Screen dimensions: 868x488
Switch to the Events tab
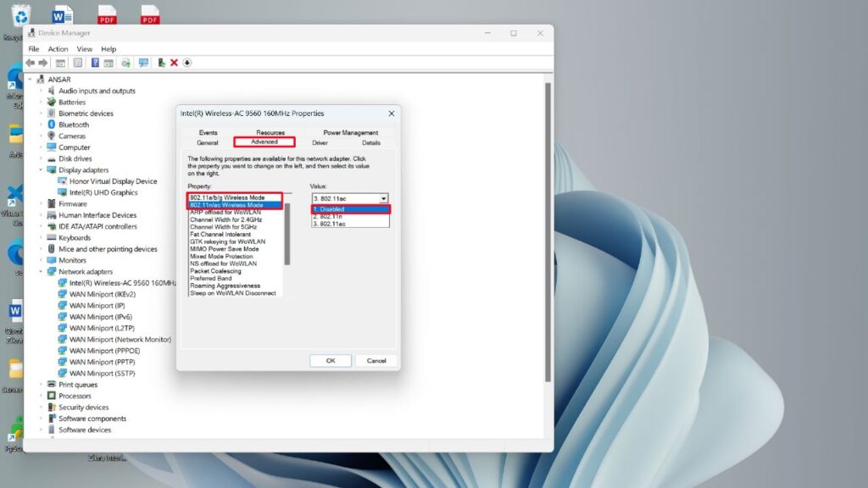click(x=209, y=133)
